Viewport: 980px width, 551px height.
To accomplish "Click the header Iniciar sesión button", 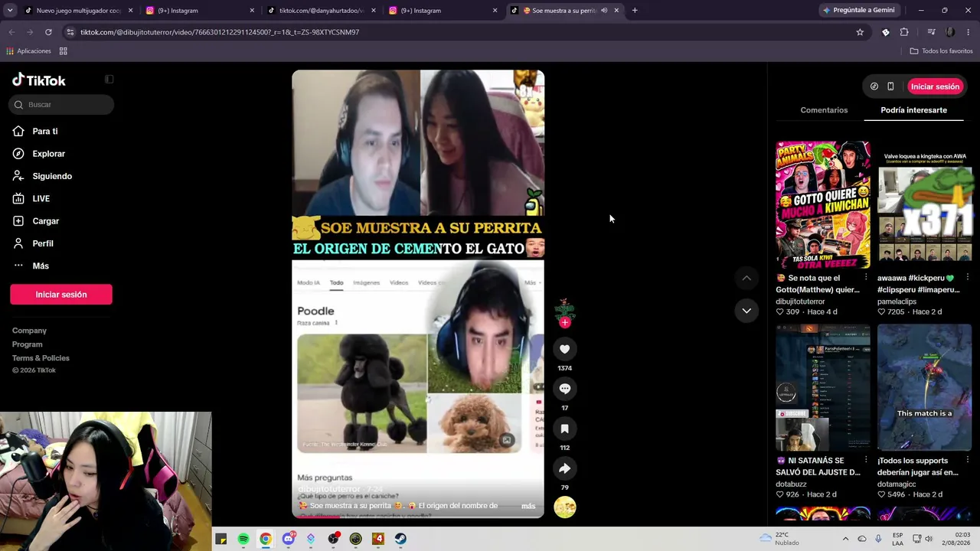I will 935,86.
